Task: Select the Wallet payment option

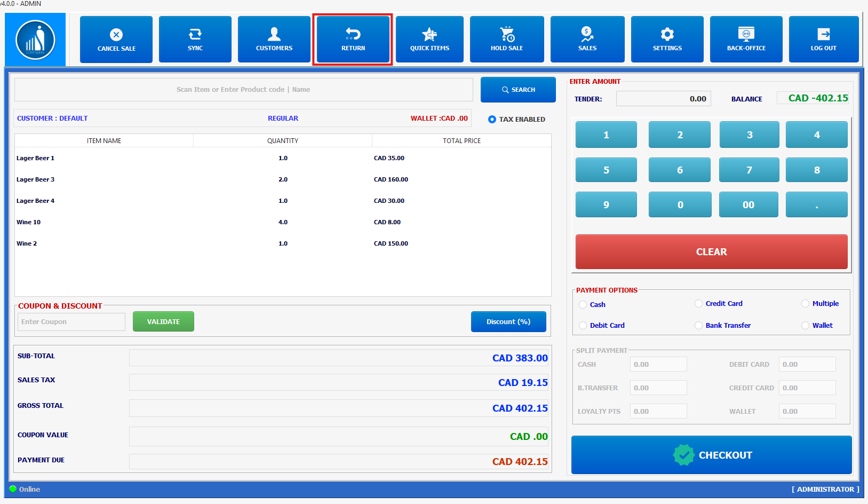Action: click(806, 326)
